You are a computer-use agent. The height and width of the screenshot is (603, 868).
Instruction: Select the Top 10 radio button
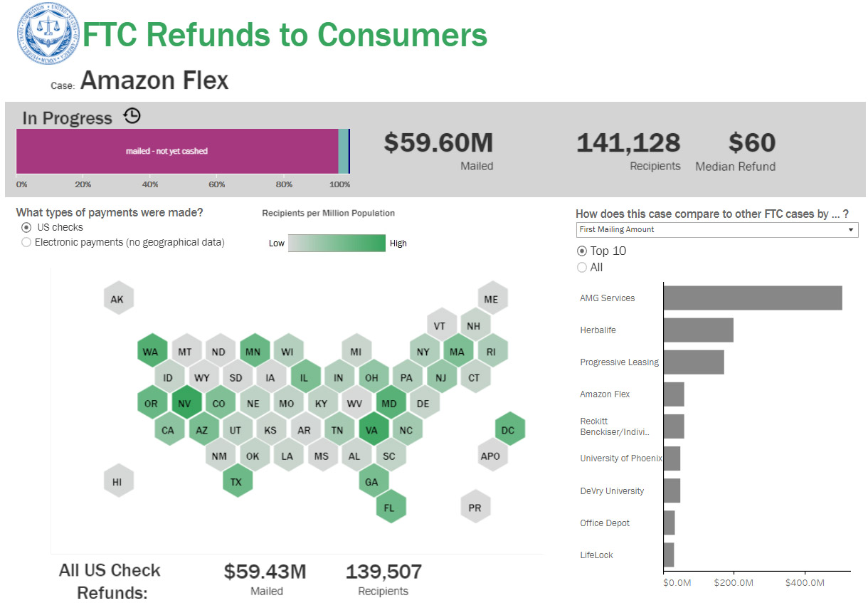pos(582,251)
